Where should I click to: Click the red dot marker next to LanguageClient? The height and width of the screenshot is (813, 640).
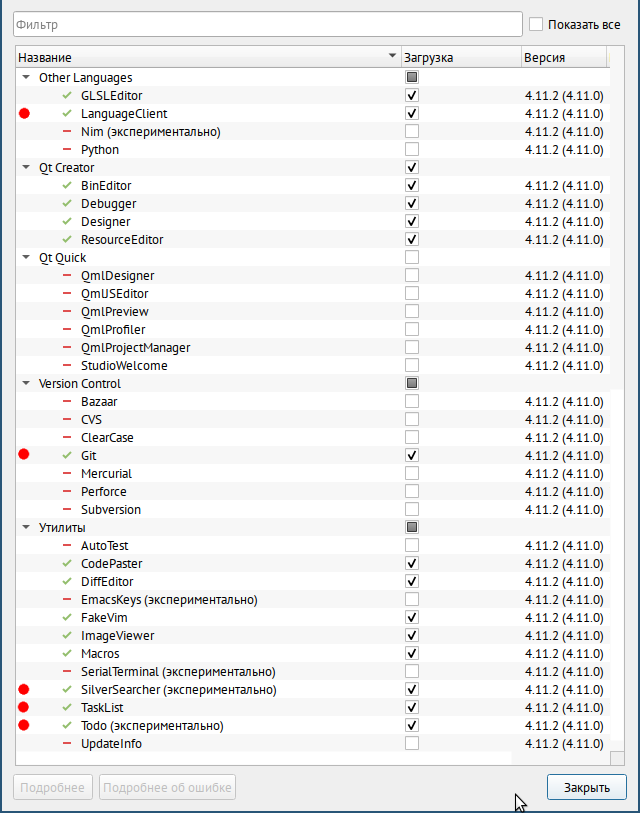tap(24, 114)
